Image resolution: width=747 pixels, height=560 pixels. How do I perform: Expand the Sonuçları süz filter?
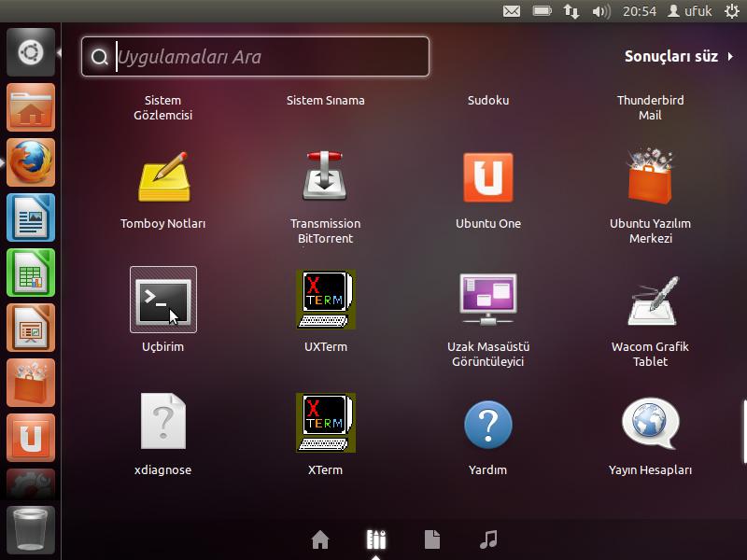[x=679, y=56]
